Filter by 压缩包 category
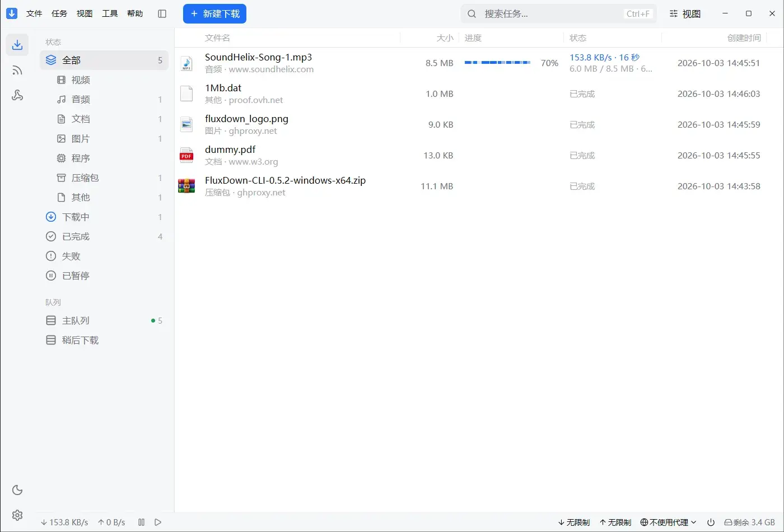Screen dimensions: 784x532 click(104, 178)
